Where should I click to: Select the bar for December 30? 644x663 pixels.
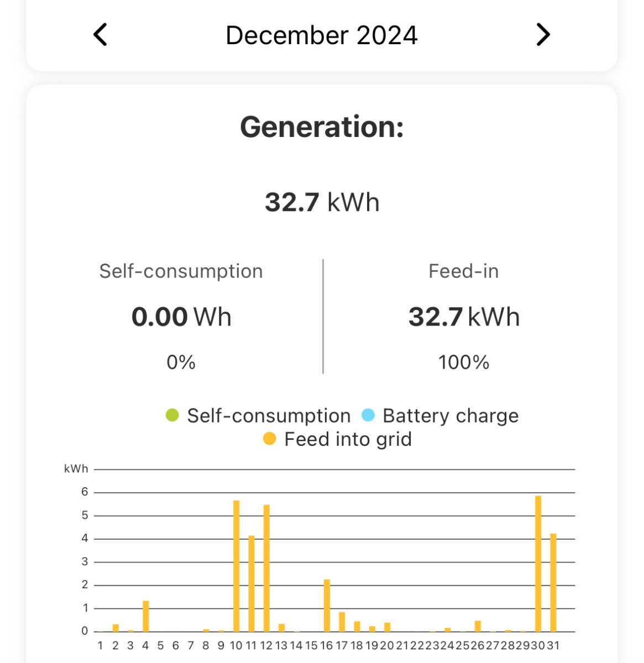[538, 564]
